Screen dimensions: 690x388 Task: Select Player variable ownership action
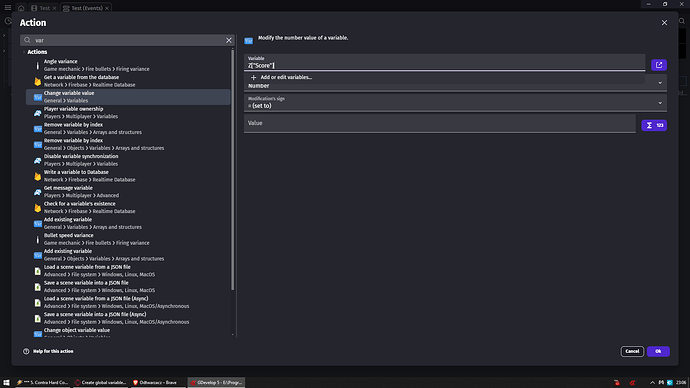click(128, 113)
